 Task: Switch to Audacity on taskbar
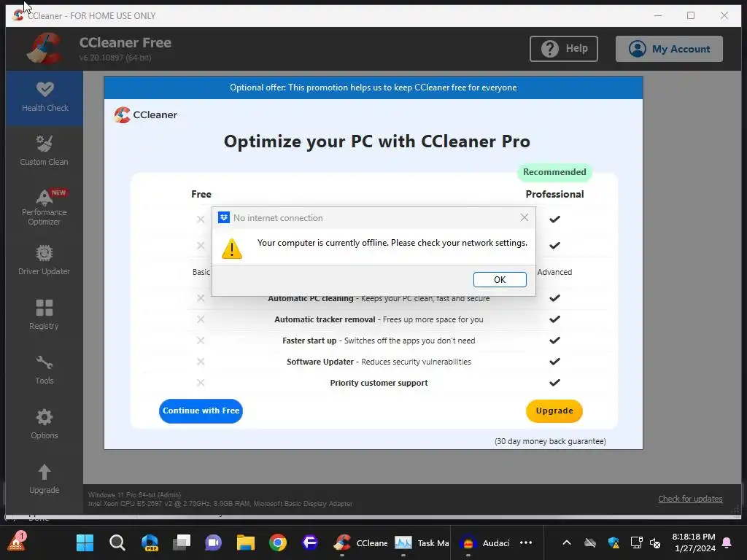click(484, 542)
